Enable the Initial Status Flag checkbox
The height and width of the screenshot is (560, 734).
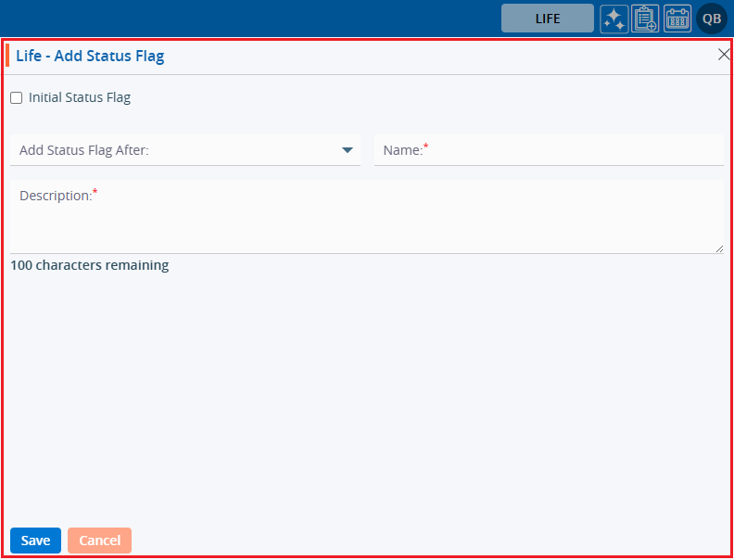pyautogui.click(x=17, y=97)
